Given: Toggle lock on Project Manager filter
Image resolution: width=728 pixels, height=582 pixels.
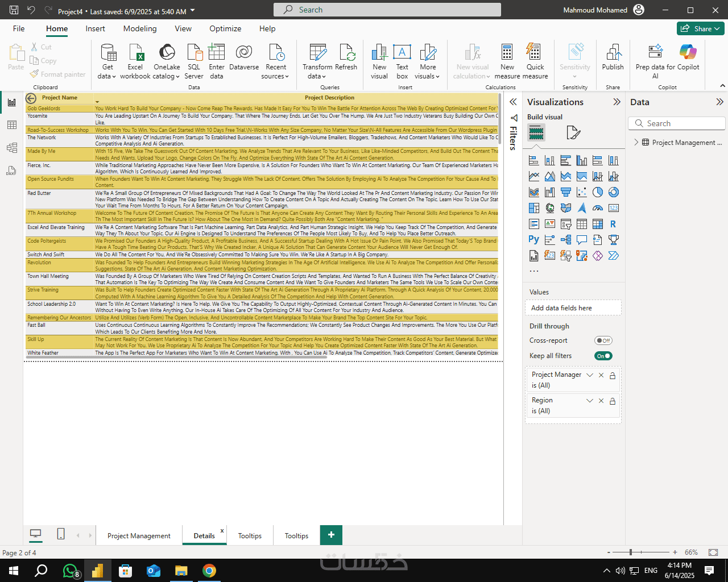Looking at the screenshot, I should click(x=613, y=375).
